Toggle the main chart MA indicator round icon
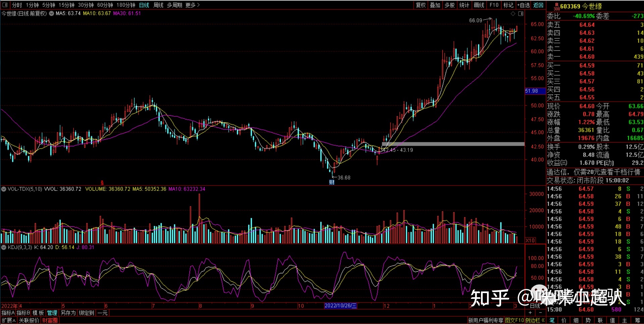Viewport: 644px width, 325px height. coord(52,14)
